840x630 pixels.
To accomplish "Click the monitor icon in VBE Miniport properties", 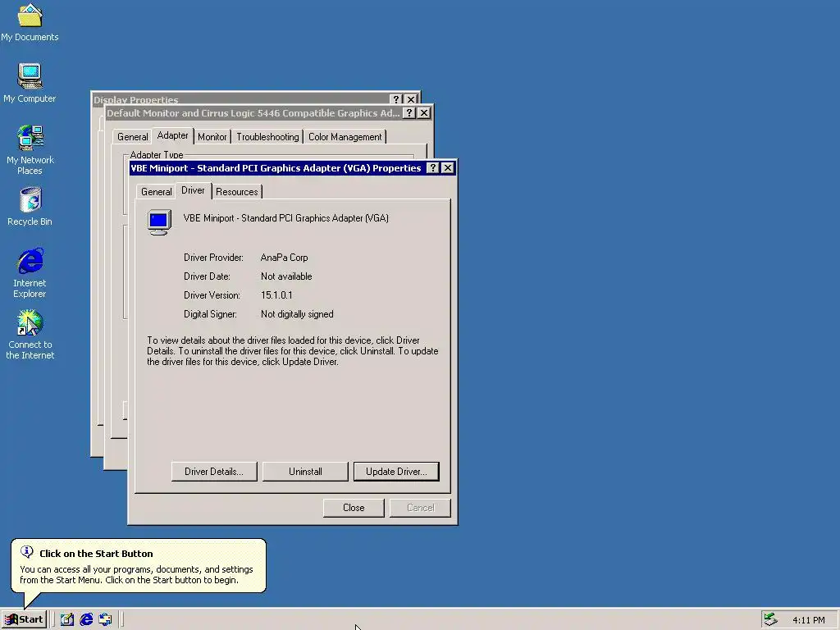I will 159,221.
